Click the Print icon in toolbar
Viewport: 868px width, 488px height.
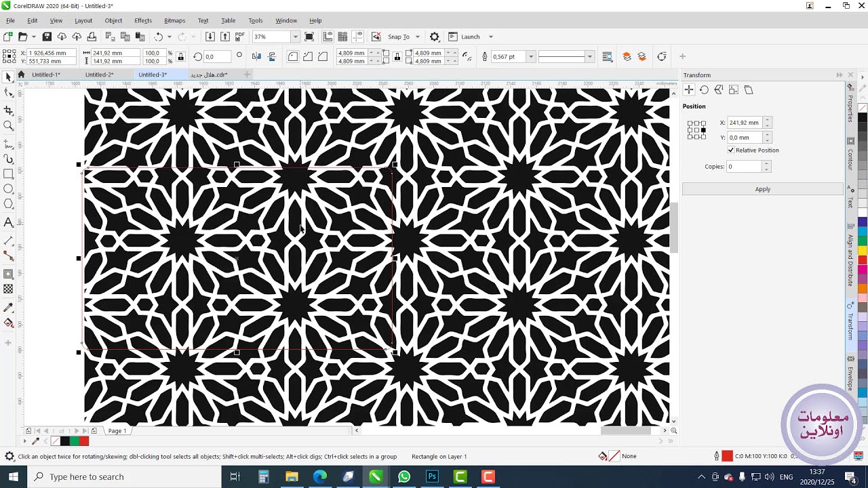92,37
